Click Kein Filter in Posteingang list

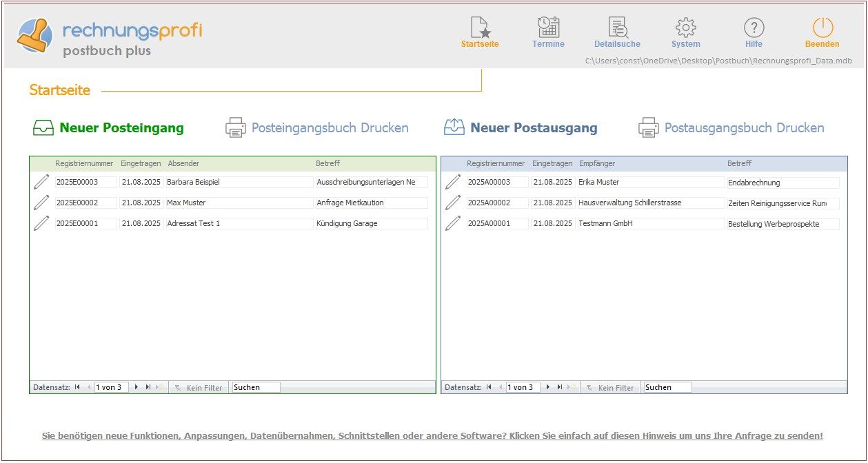tap(198, 388)
